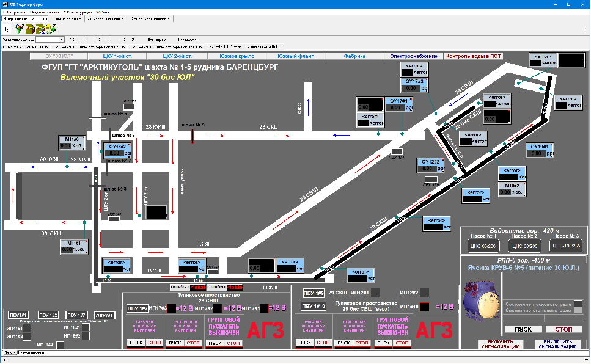
Task: Click the ИП17#2 black indicator square
Action: (218, 308)
